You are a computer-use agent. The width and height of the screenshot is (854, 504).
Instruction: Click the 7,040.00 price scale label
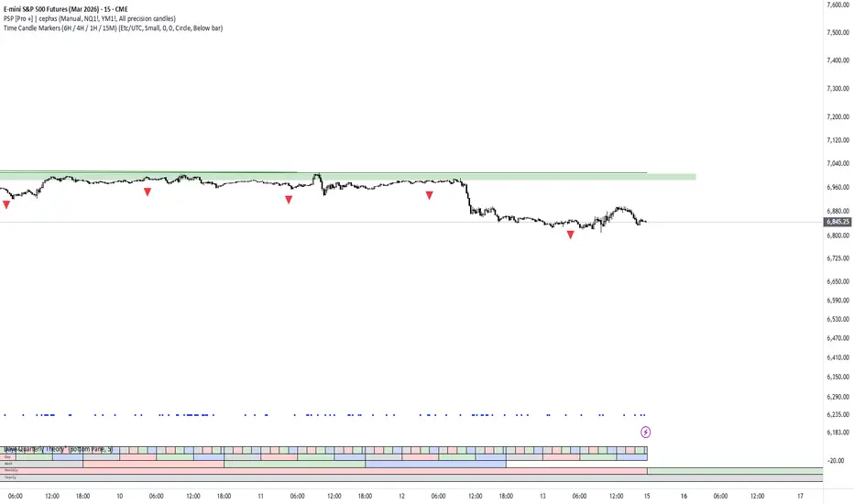tap(838, 163)
